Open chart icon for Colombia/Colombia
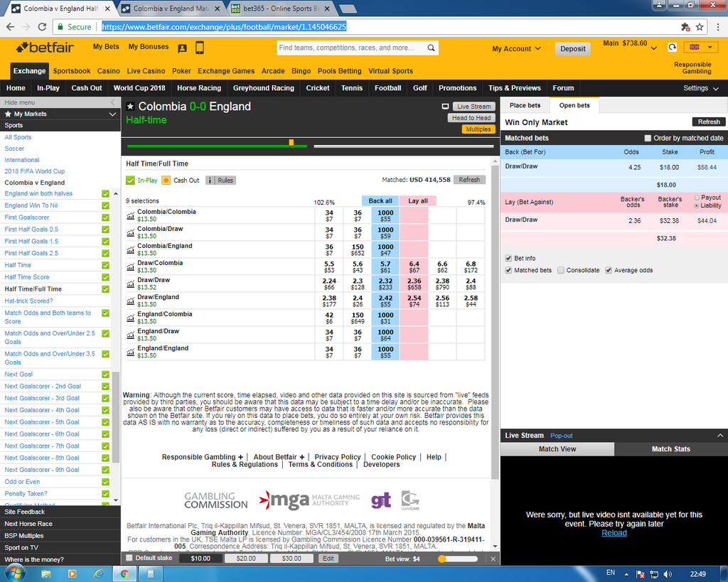 point(131,215)
